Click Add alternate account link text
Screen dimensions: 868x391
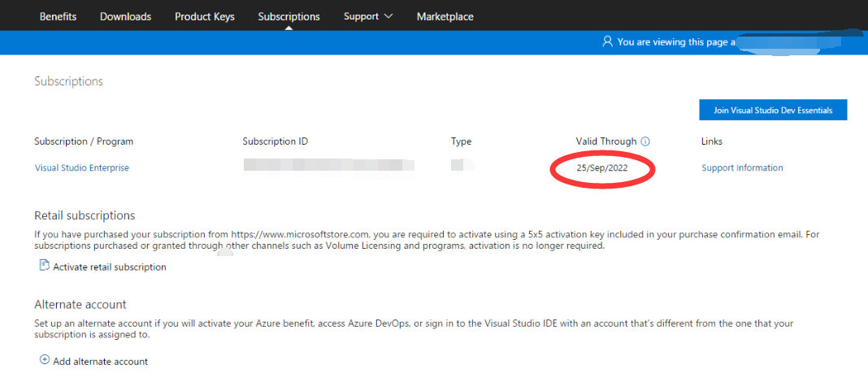pos(100,362)
